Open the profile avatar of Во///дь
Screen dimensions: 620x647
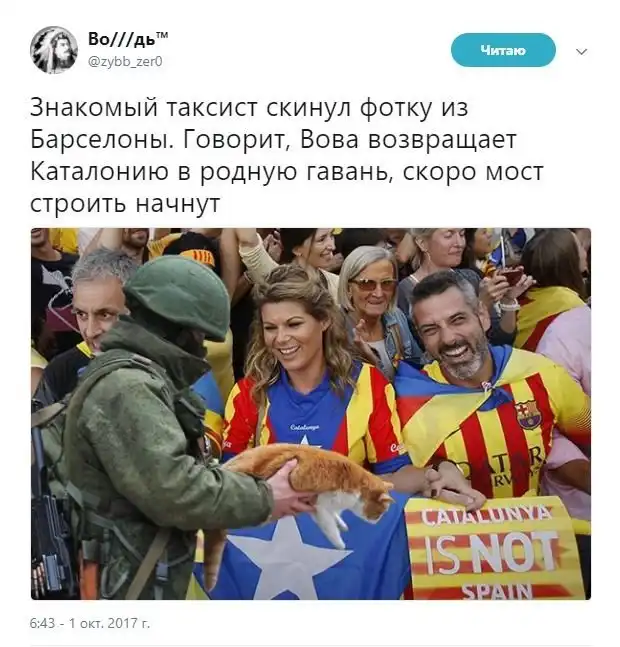pos(54,50)
